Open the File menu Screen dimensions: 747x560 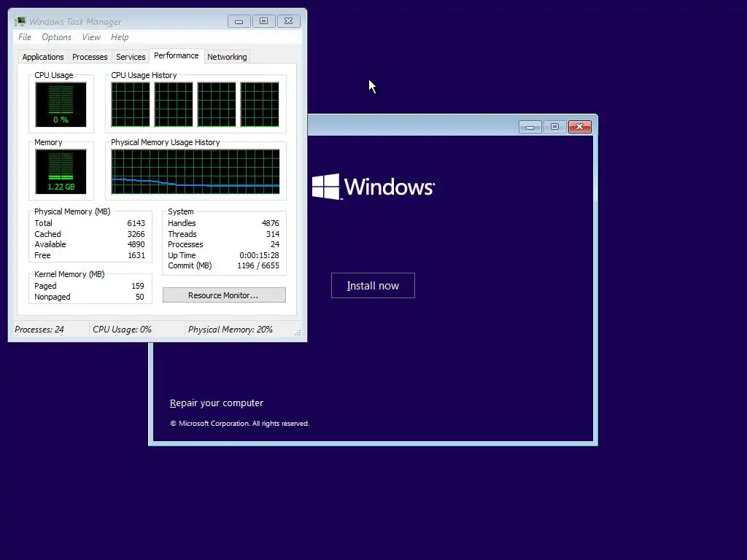point(25,37)
